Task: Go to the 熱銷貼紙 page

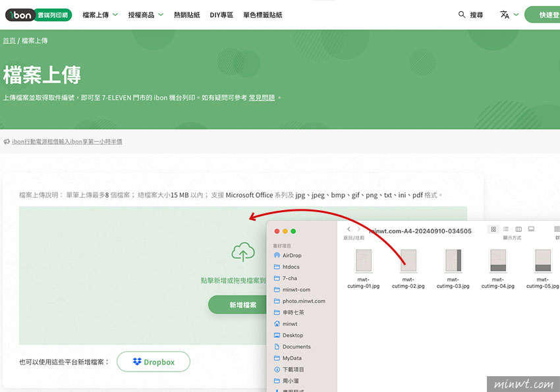Action: pos(187,15)
